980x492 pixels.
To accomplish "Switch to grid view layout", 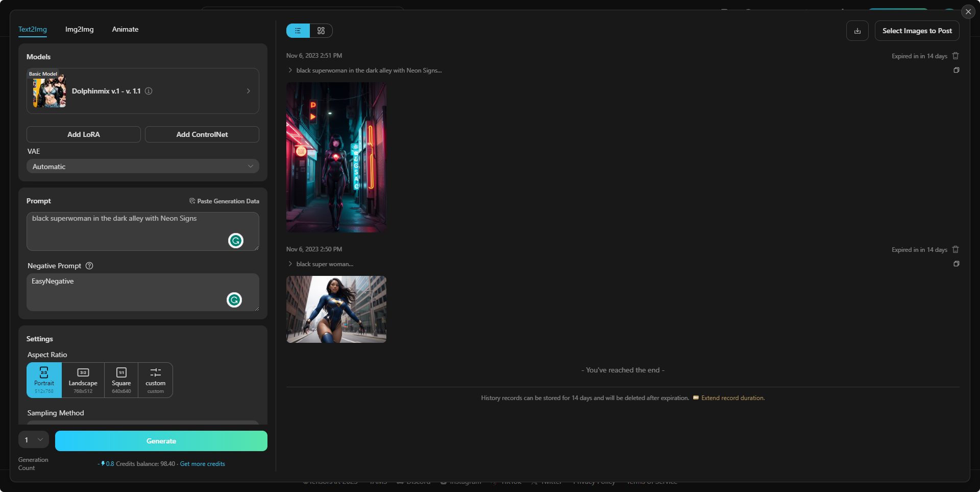I will pyautogui.click(x=321, y=31).
